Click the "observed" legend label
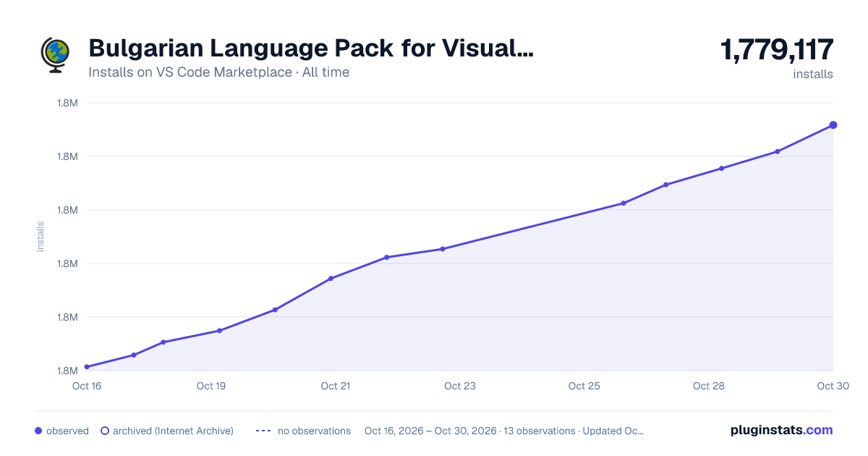The width and height of the screenshot is (868, 456). pos(67,431)
